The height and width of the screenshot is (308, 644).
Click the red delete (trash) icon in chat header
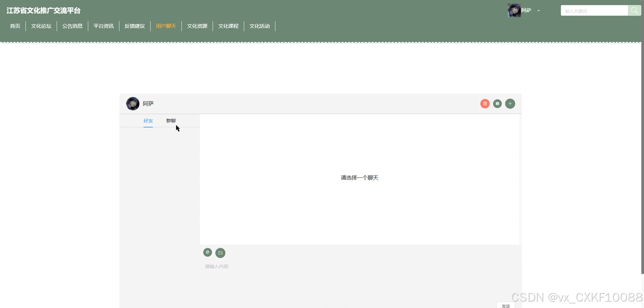pos(485,104)
